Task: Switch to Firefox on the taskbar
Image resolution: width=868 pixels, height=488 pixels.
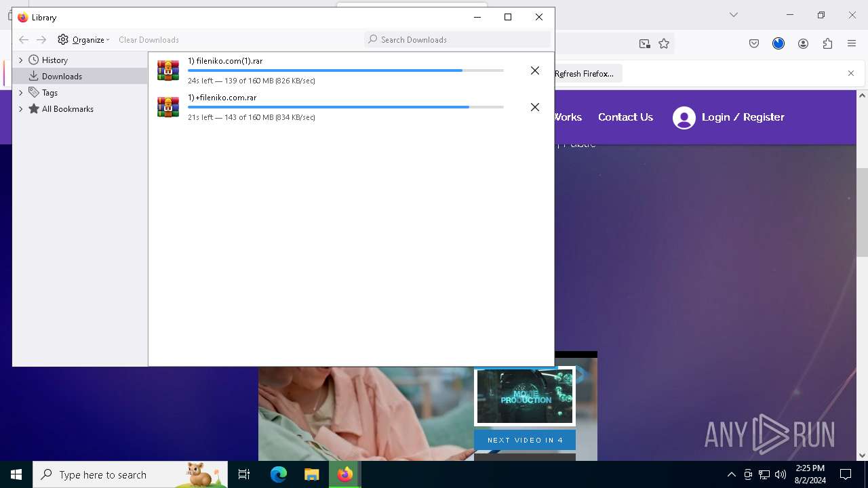Action: (x=345, y=474)
